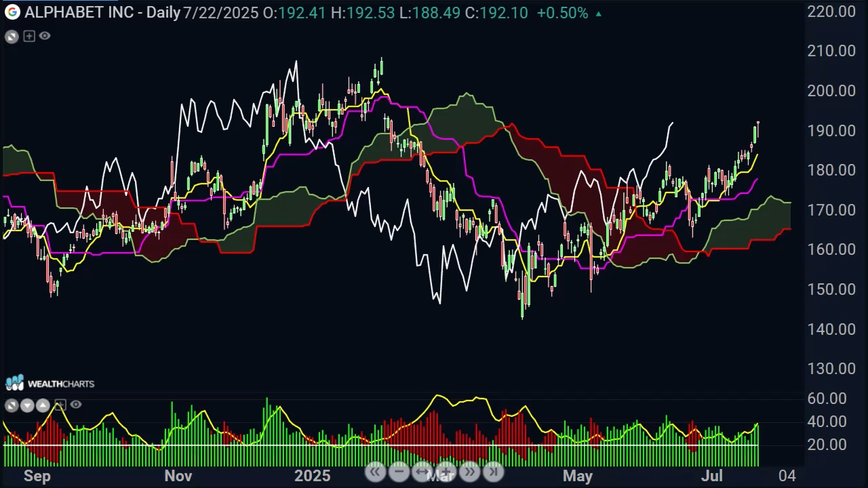868x488 pixels.
Task: Move the indicator pane down
Action: [x=27, y=405]
